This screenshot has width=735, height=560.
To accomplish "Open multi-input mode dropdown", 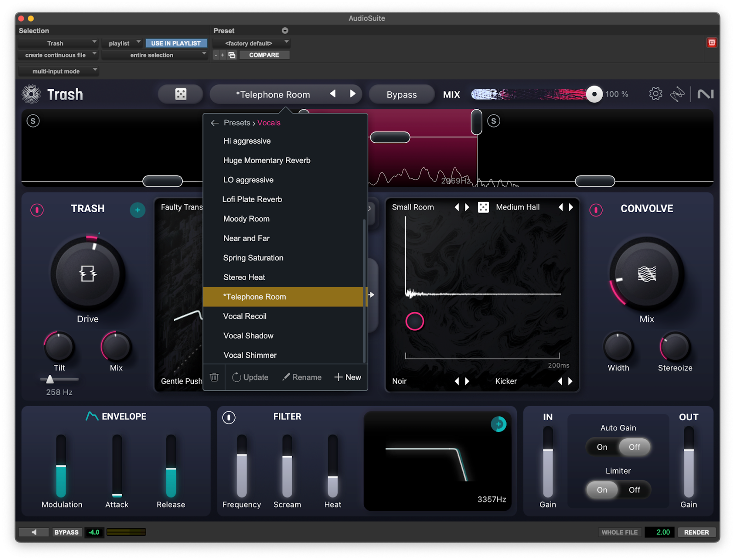I will [x=59, y=71].
